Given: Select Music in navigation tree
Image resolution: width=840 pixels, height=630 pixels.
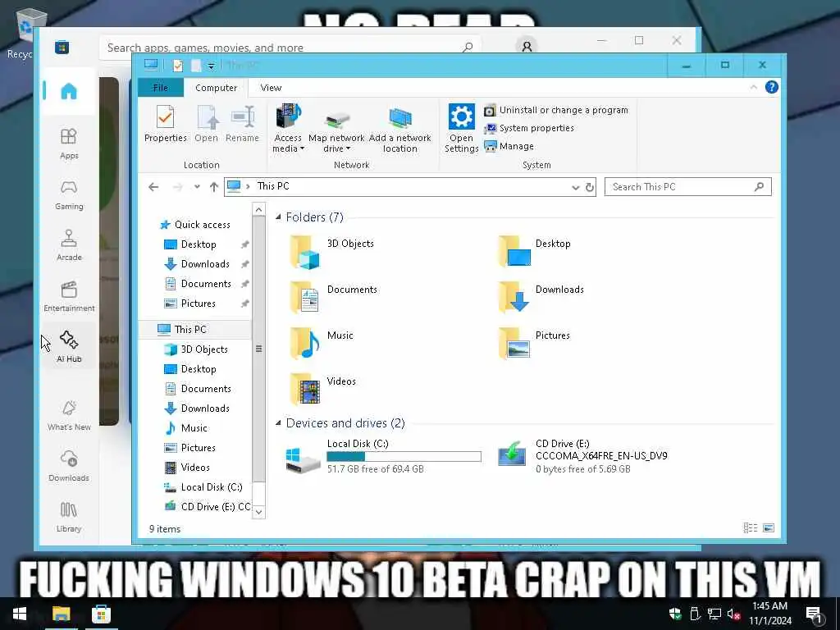Looking at the screenshot, I should tap(194, 428).
